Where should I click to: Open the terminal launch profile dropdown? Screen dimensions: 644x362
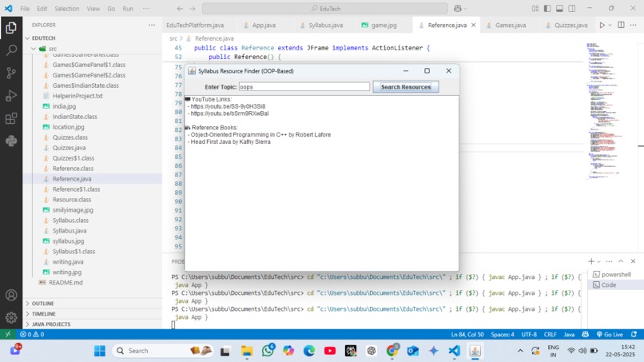pyautogui.click(x=598, y=261)
